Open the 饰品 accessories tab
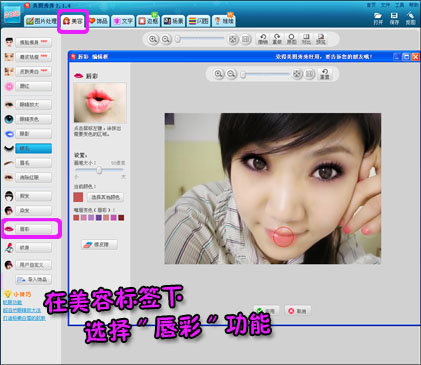 (x=98, y=21)
